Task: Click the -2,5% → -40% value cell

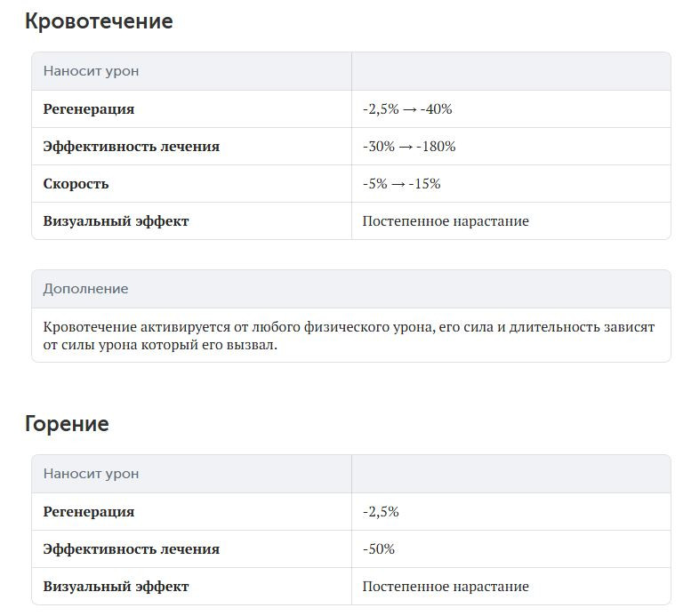Action: point(407,109)
